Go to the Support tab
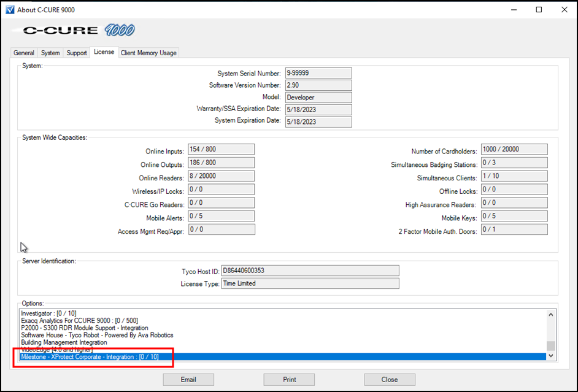Image resolution: width=578 pixels, height=392 pixels. coord(77,53)
